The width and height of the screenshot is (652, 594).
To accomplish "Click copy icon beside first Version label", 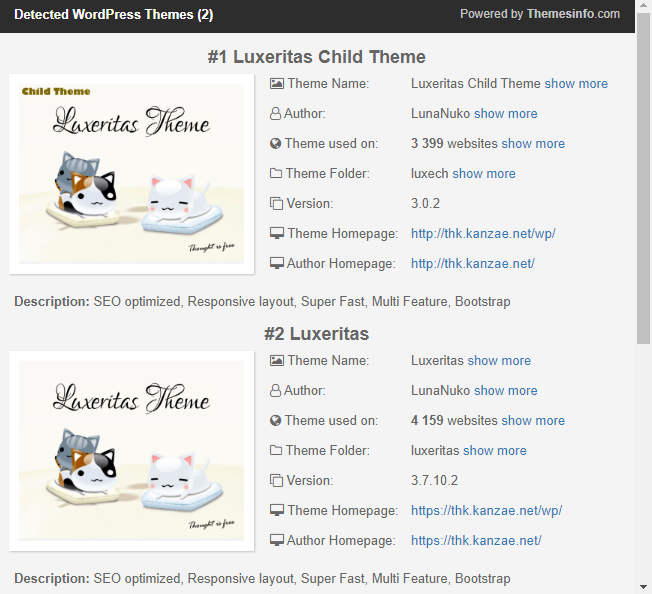I will (277, 204).
